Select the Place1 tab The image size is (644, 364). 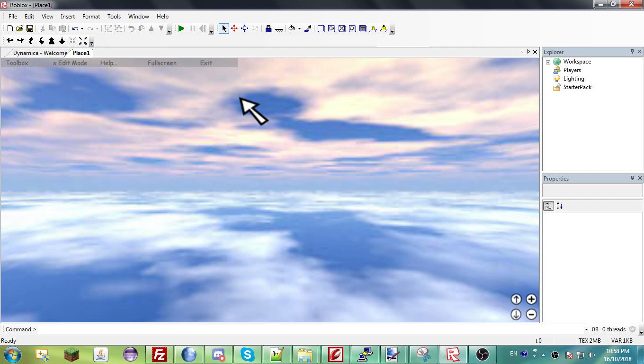pos(81,53)
